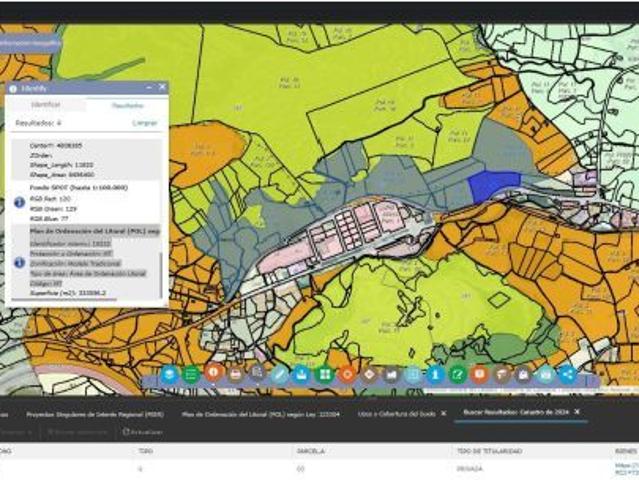Close the Buscar Resultados Catastro tab
The height and width of the screenshot is (480, 639).
click(x=577, y=412)
